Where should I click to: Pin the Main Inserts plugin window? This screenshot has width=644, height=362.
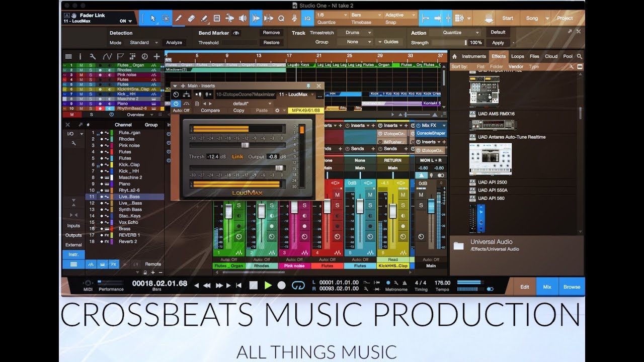click(x=308, y=86)
